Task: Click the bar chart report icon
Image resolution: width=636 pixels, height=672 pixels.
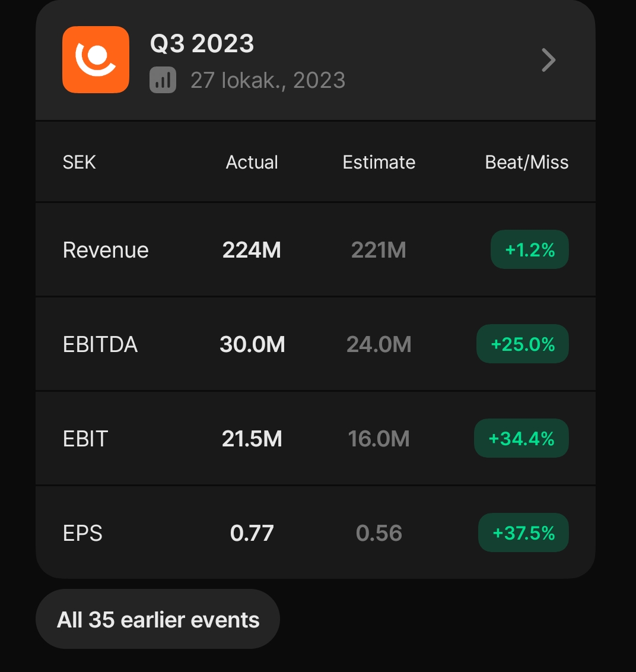Action: click(x=163, y=80)
